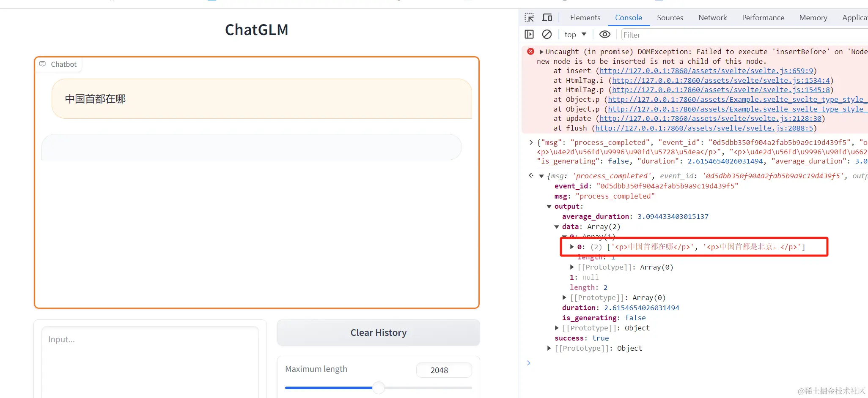Open svelte.js:659:9 link at insert
Viewport: 868px width, 398px height.
pyautogui.click(x=706, y=71)
